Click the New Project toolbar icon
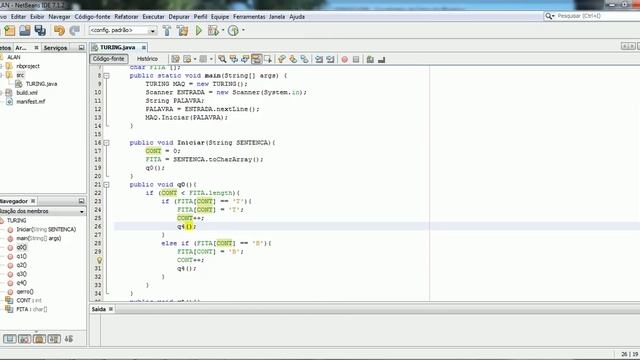The height and width of the screenshot is (360, 640). 9,31
